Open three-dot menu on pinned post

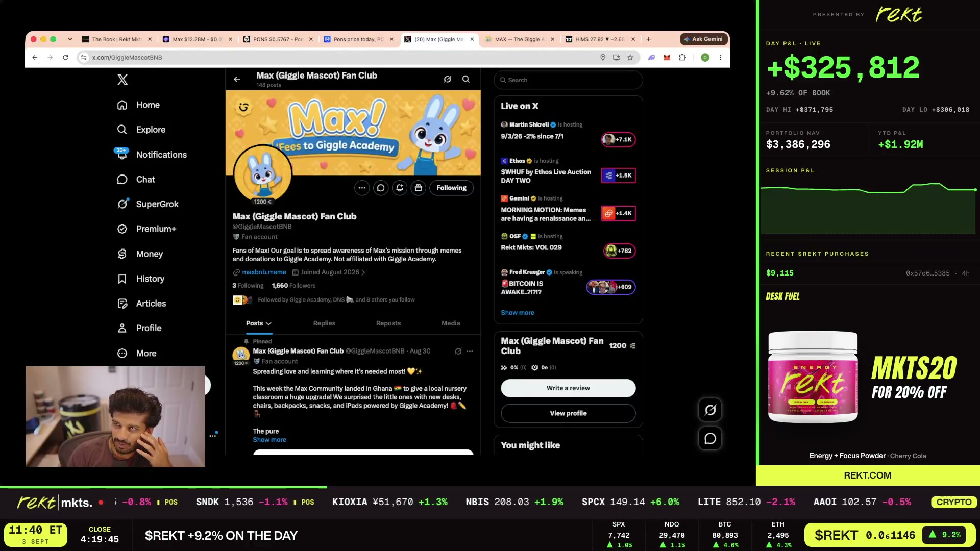pos(470,351)
